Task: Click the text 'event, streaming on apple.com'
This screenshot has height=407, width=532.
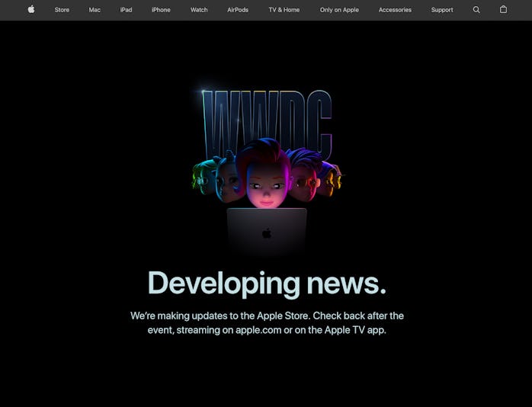Action: point(214,330)
